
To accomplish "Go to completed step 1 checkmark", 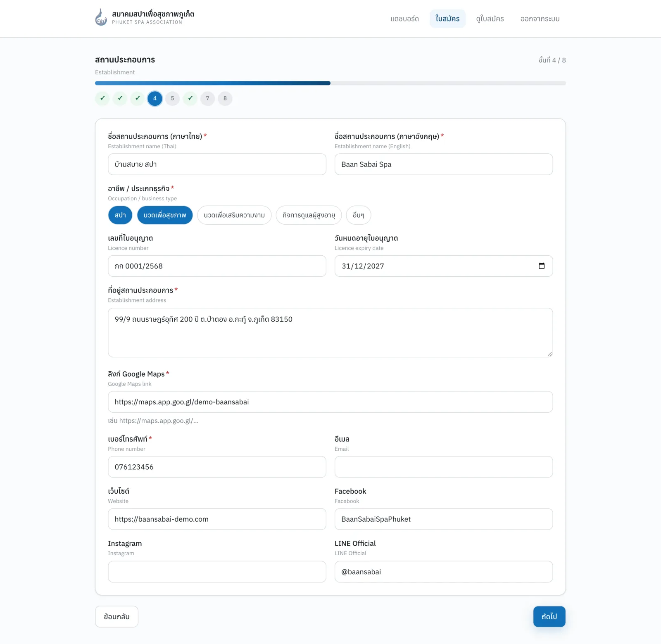I will coord(102,98).
